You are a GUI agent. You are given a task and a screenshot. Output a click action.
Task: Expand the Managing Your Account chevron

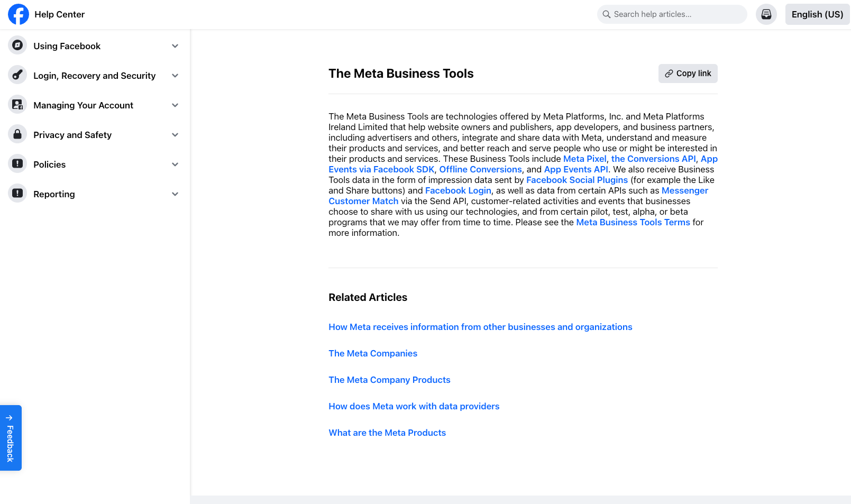click(x=175, y=105)
